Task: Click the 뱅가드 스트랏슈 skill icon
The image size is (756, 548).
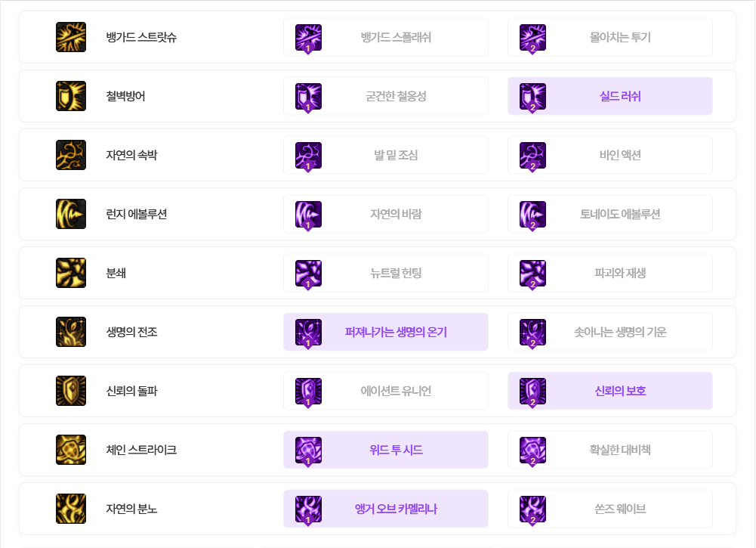Action: coord(71,37)
